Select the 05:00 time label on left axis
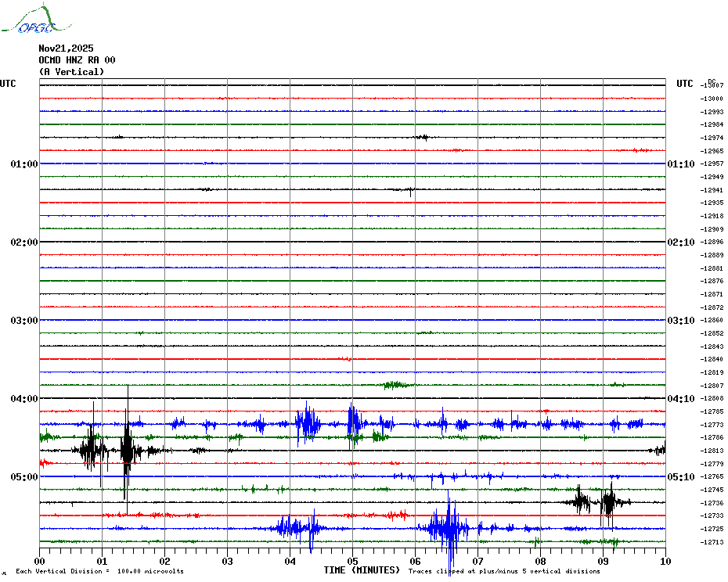The width and height of the screenshot is (728, 582). click(x=23, y=477)
